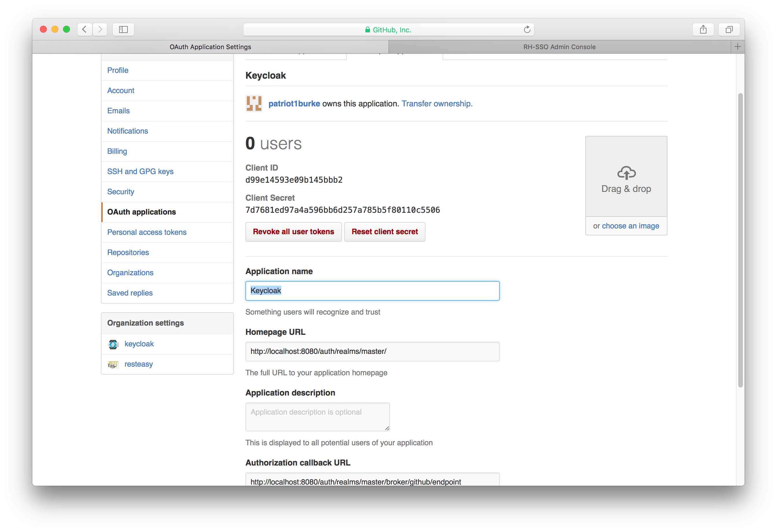Go to SSH and GPG keys
777x532 pixels.
[140, 171]
